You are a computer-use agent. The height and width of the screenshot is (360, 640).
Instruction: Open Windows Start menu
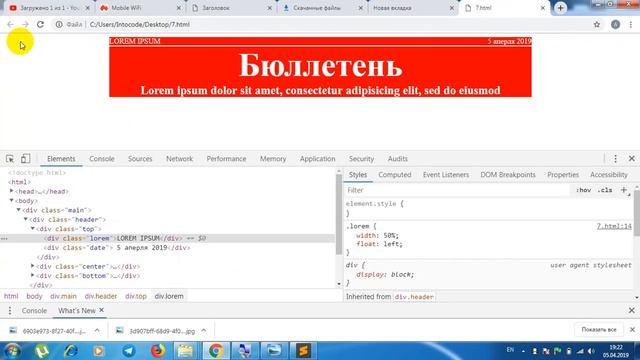pos(12,351)
